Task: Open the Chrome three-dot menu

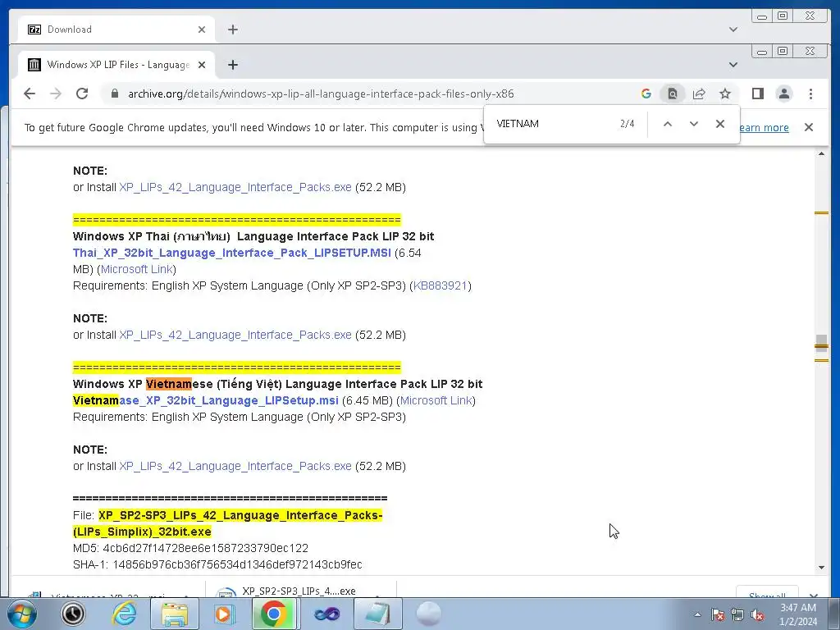Action: click(810, 94)
